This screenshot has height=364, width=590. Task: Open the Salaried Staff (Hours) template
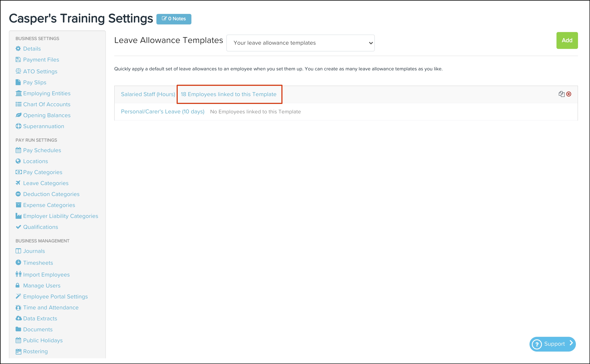coord(148,94)
